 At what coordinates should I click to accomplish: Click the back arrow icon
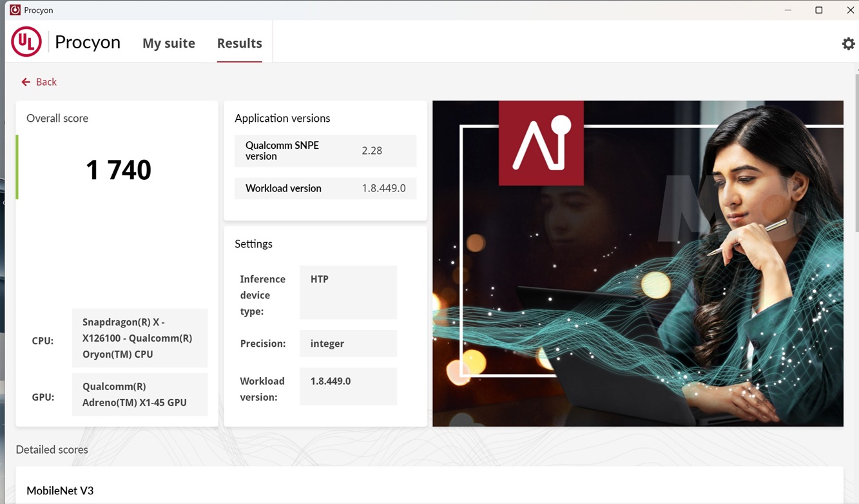pyautogui.click(x=26, y=82)
